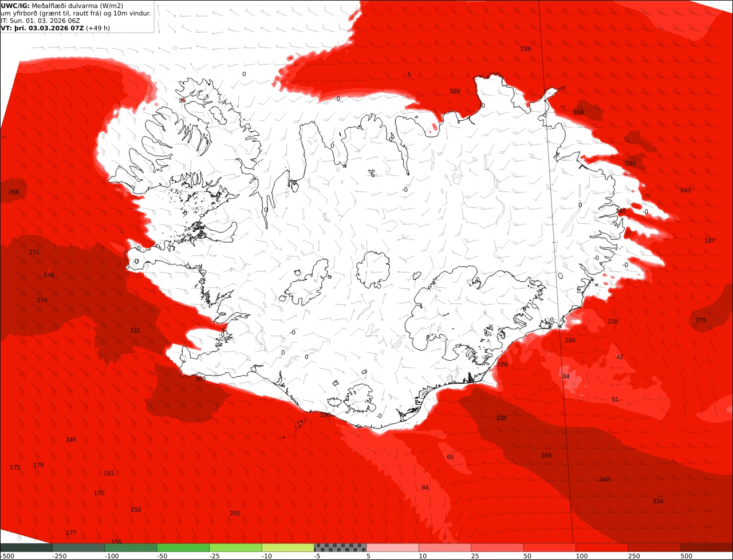Click the legend label -500
This screenshot has width=733, height=560.
[x=7, y=556]
